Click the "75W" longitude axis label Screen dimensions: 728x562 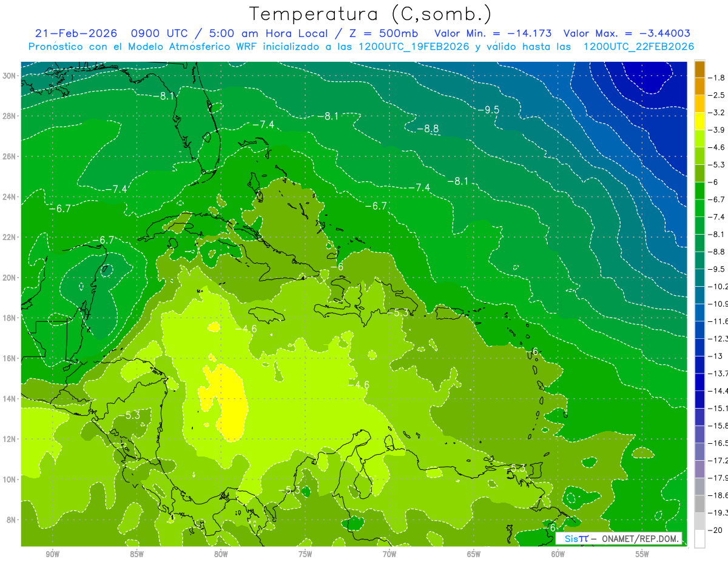tap(305, 554)
